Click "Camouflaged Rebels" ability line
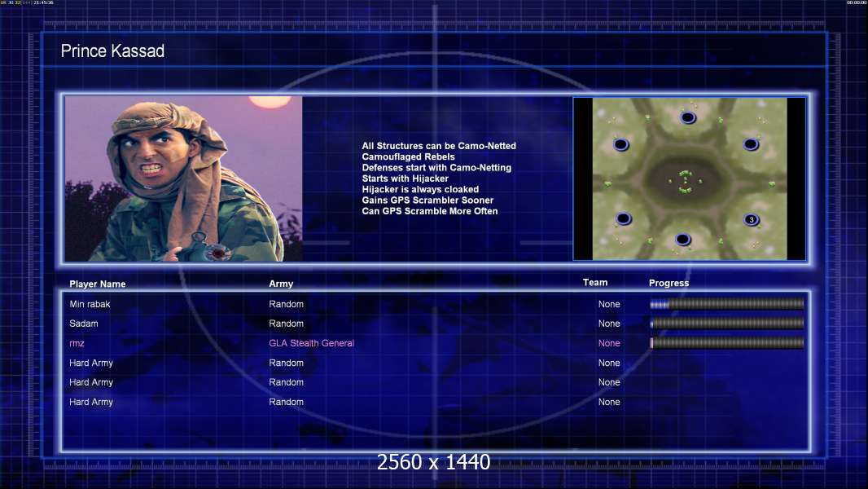 pos(409,156)
